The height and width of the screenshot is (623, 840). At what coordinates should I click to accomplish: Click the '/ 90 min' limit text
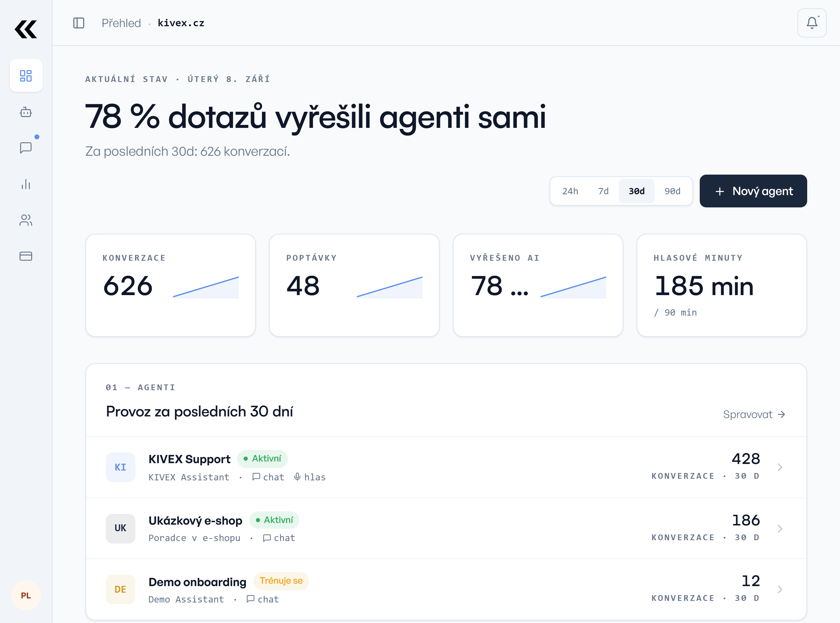pyautogui.click(x=675, y=313)
